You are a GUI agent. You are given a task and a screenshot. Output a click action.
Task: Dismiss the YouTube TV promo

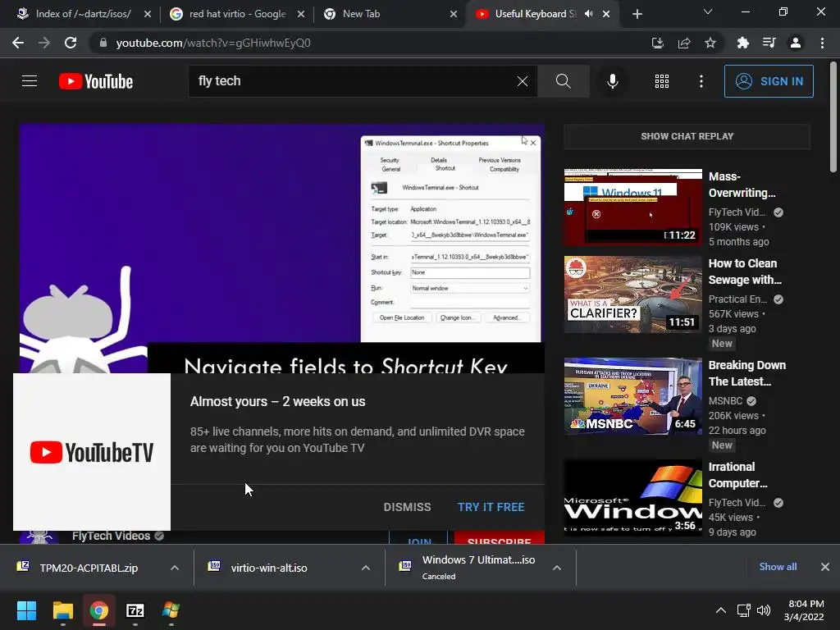pos(407,507)
